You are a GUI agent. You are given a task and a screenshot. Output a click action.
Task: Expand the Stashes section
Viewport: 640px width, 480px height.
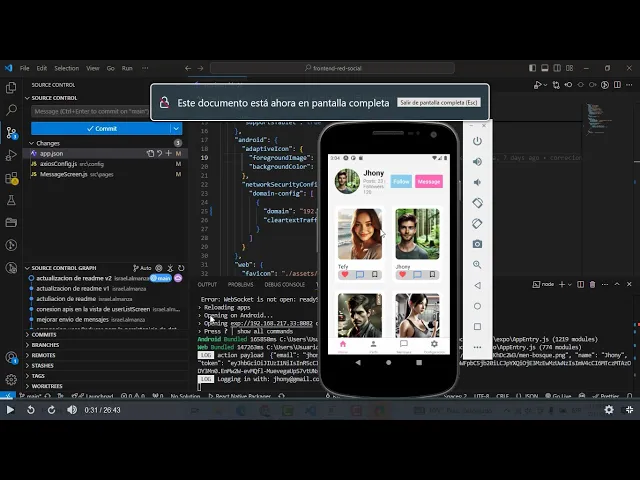[40, 365]
